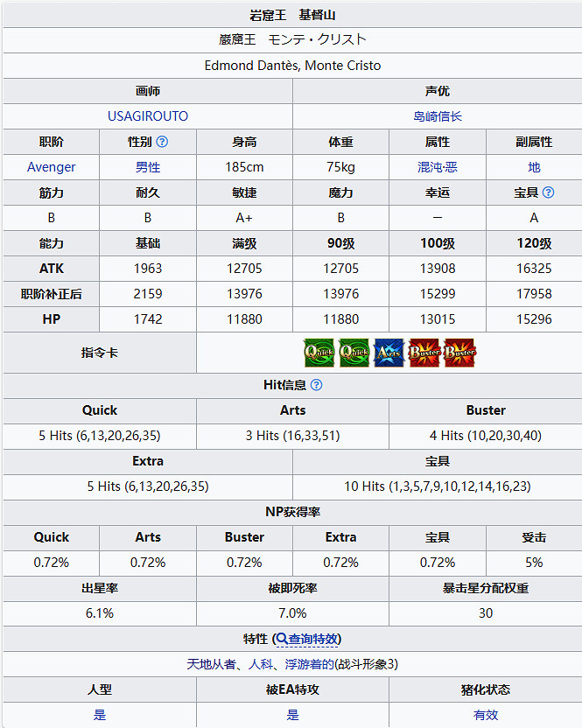Open the voice actor 岛崎信长 link
Screen dimensions: 582x728
438,116
